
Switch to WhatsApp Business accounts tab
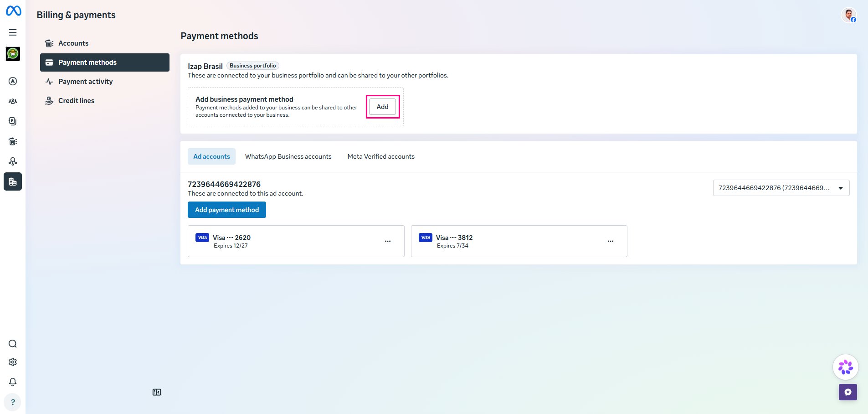tap(288, 156)
